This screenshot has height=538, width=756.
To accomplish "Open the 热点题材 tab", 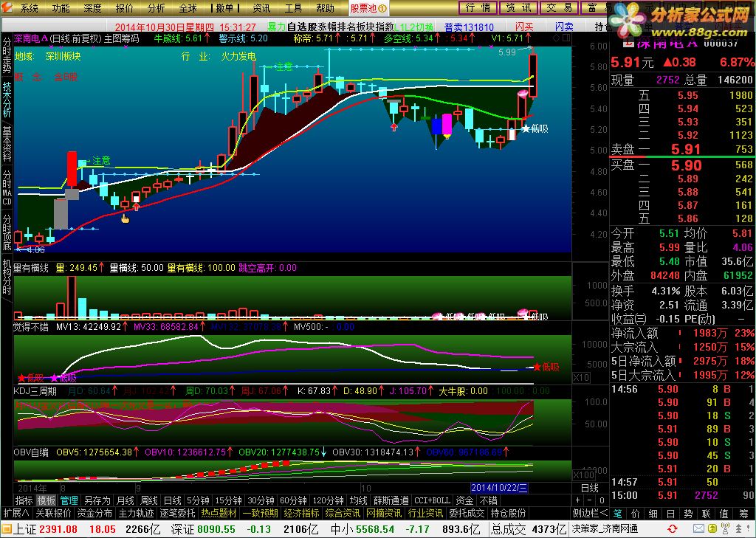I will pos(219,514).
